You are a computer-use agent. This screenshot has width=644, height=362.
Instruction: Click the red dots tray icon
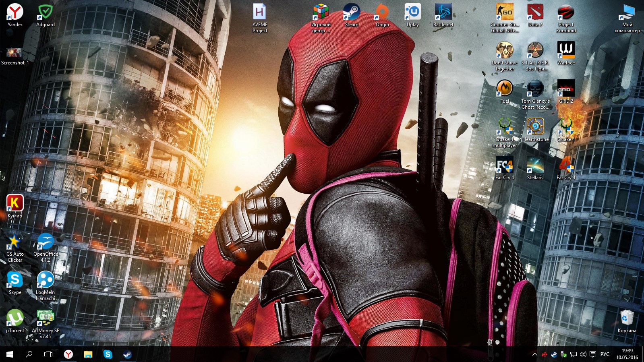pyautogui.click(x=545, y=354)
